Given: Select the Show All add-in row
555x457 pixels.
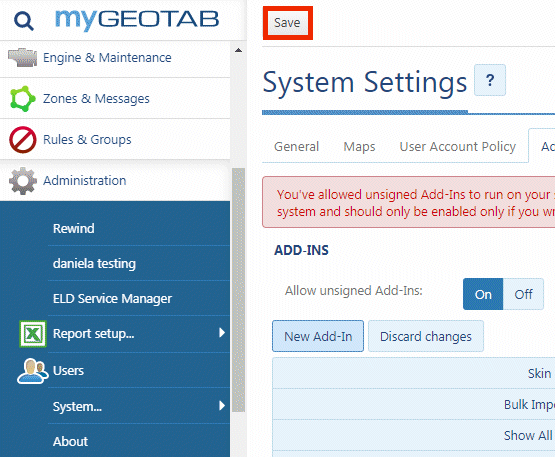Looking at the screenshot, I should 413,435.
